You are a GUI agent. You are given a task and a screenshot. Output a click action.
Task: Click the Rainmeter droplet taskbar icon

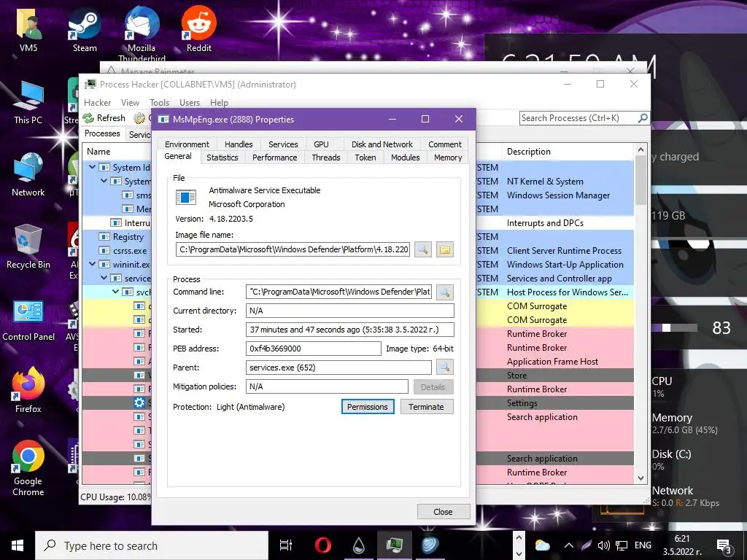click(359, 545)
